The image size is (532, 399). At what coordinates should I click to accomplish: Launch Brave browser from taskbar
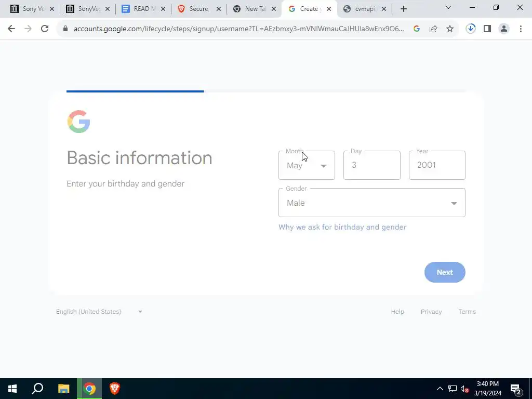click(x=115, y=389)
